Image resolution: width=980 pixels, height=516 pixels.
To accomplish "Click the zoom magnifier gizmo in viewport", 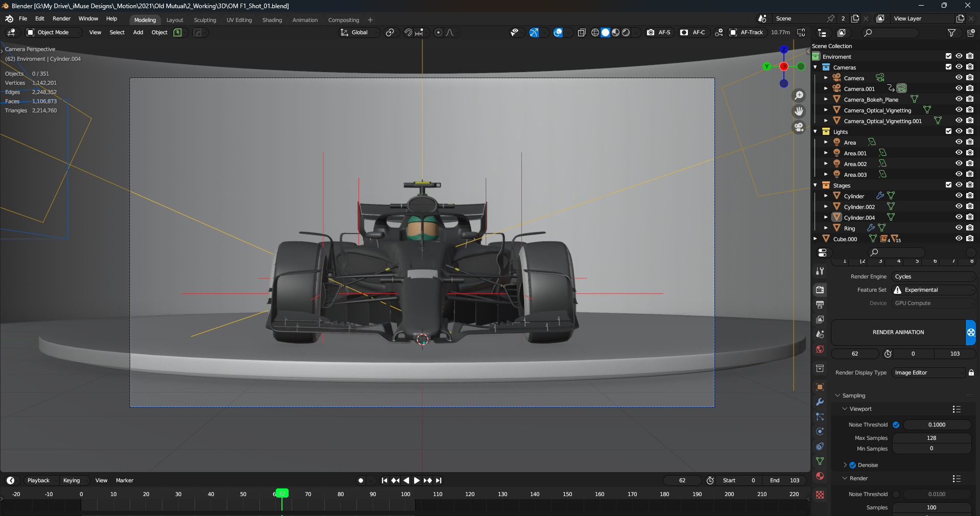I will click(799, 96).
